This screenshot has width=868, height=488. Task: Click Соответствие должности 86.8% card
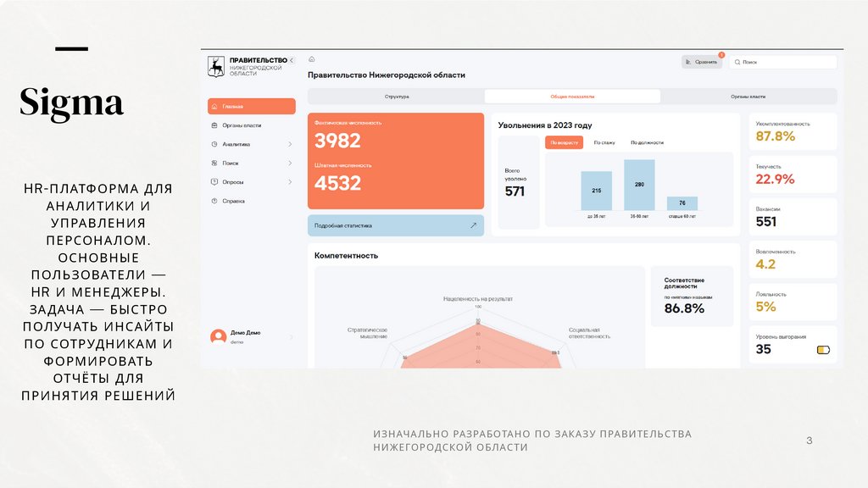tap(692, 297)
